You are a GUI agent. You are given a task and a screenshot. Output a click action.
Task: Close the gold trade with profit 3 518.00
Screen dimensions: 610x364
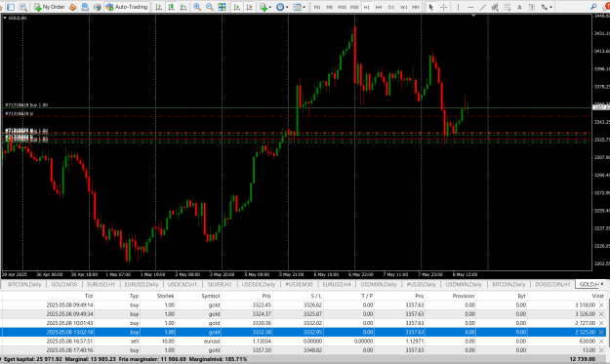pyautogui.click(x=601, y=305)
